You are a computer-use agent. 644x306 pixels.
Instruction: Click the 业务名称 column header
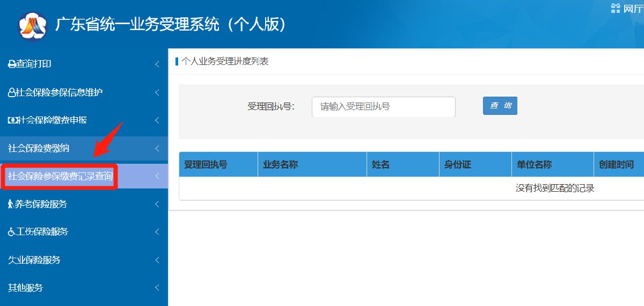[x=280, y=165]
